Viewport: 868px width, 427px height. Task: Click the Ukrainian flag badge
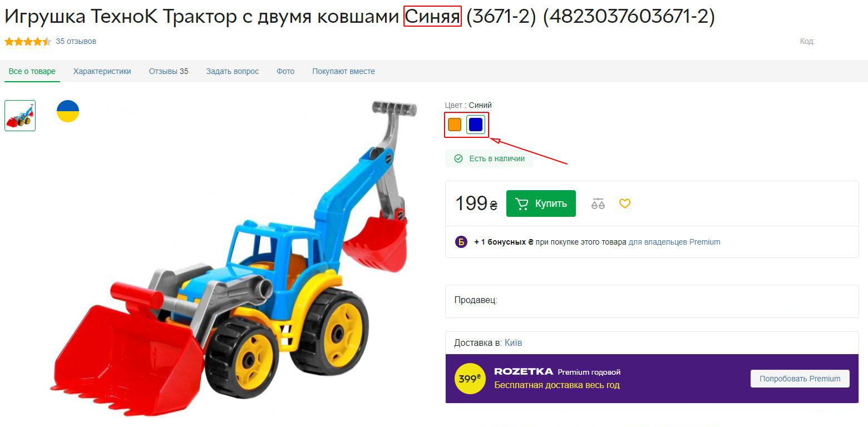68,111
